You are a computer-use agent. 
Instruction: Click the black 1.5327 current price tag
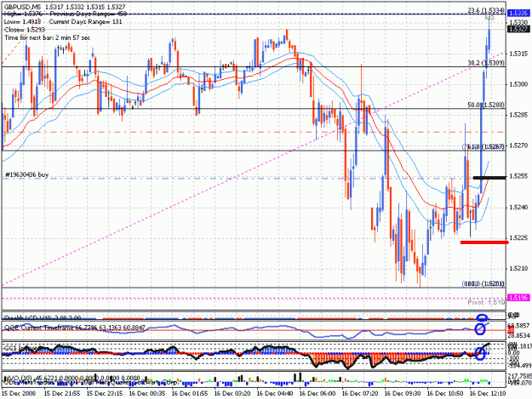coord(518,29)
